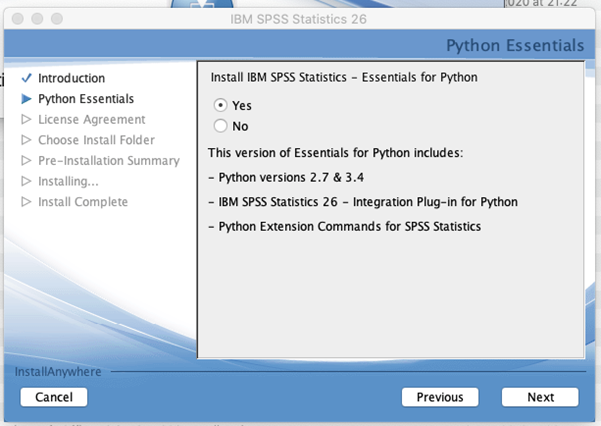Click the 'Integration Plug-in for Python' line

363,202
